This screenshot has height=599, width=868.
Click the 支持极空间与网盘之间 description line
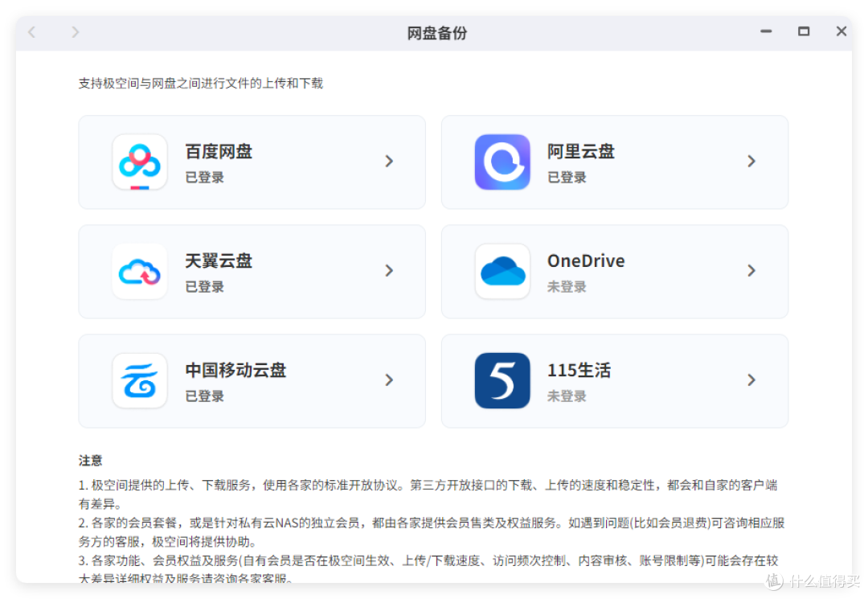[200, 84]
